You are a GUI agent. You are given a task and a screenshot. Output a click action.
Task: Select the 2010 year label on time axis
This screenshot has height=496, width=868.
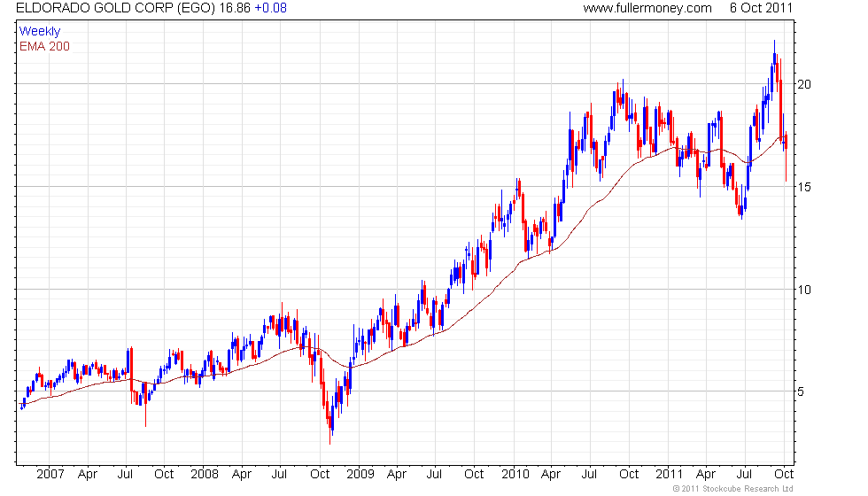click(x=515, y=474)
